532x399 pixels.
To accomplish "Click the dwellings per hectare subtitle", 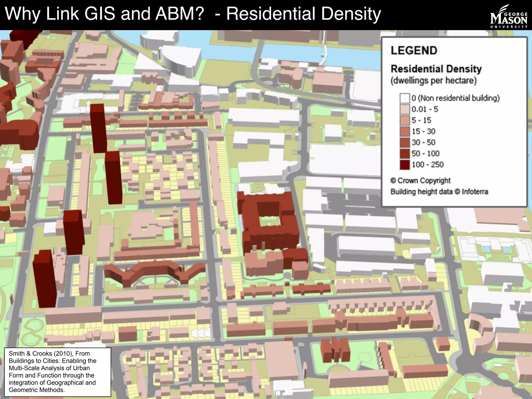I will [x=433, y=81].
